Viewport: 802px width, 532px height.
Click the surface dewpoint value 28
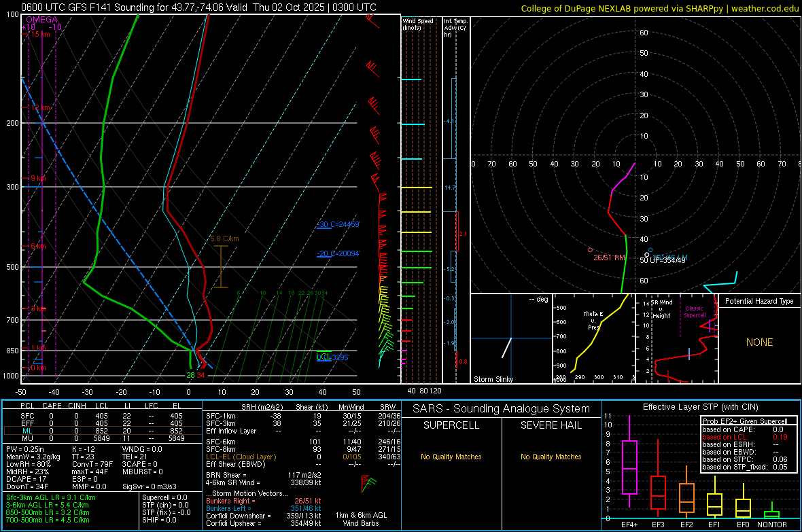point(190,375)
